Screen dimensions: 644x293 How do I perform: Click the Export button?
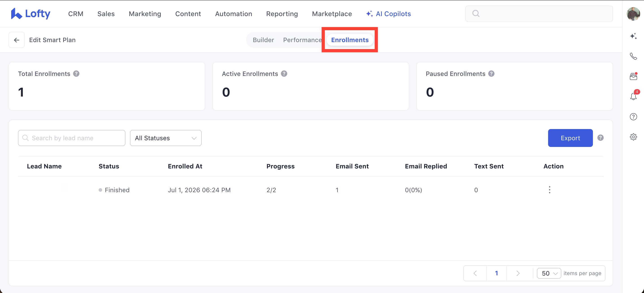click(570, 138)
